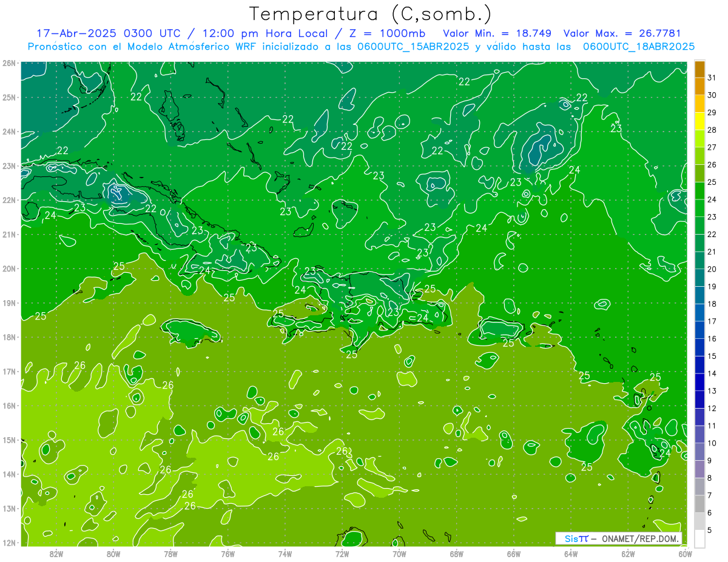Screen dimensions: 728x562
Task: Click the "82W" longitude axis label
Action: point(56,554)
